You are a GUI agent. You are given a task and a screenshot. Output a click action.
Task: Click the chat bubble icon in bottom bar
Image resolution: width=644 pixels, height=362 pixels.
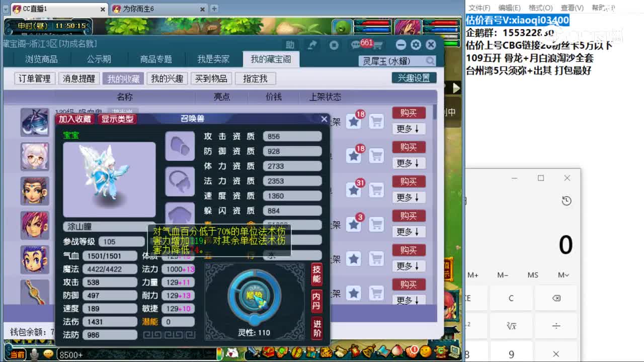coord(48,354)
